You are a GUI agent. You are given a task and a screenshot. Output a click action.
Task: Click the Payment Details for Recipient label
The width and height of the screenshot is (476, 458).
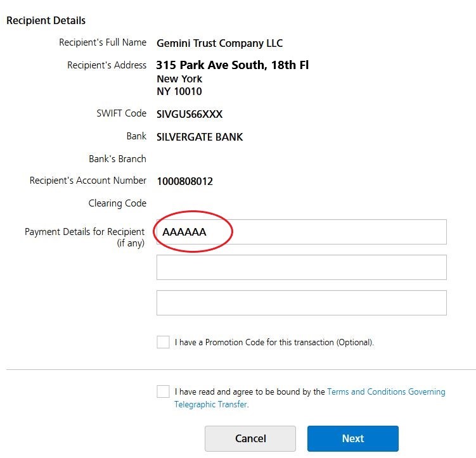point(84,232)
